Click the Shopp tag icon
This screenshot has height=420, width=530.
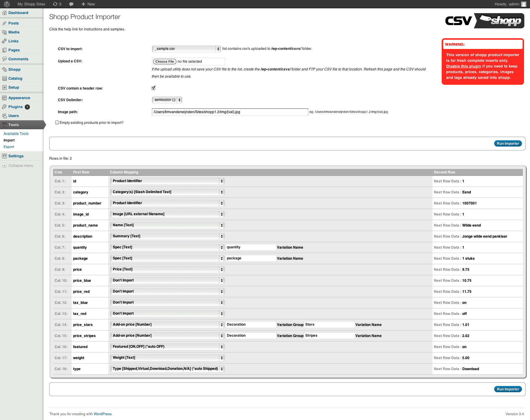(4, 70)
